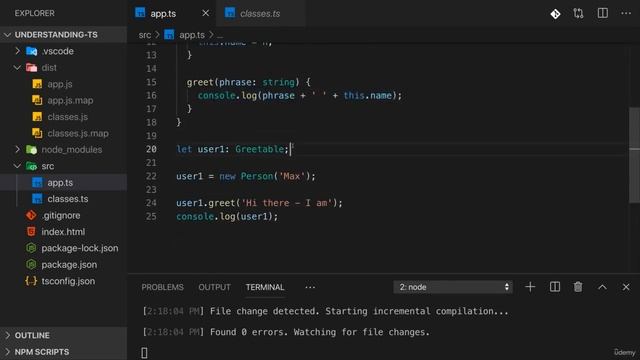The width and height of the screenshot is (640, 360).
Task: Close the terminal panel
Action: click(626, 287)
